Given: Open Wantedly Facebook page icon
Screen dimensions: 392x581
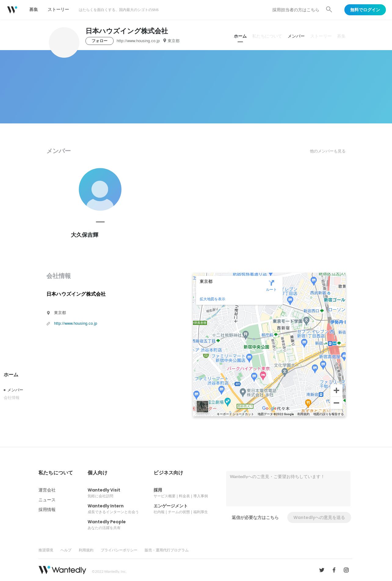Looking at the screenshot, I should pyautogui.click(x=334, y=570).
